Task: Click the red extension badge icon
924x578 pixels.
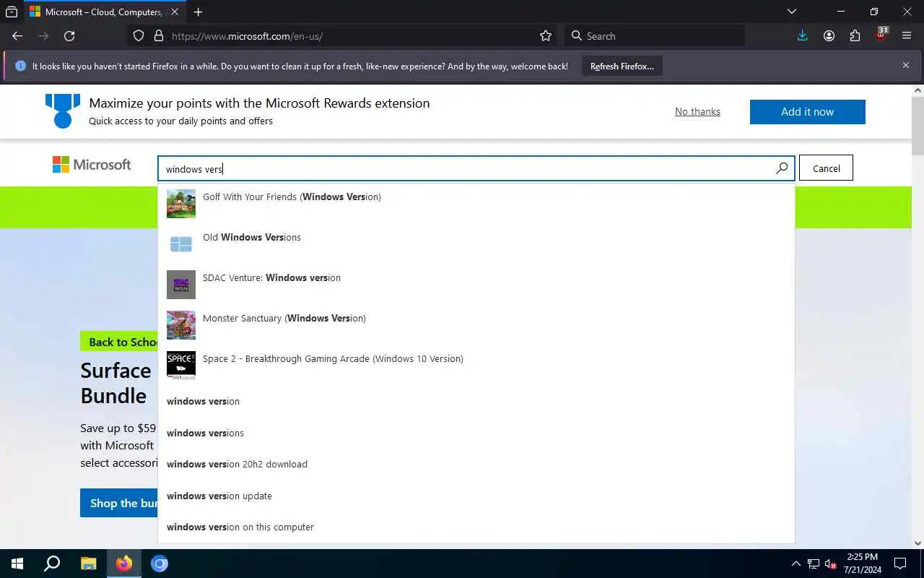Action: pyautogui.click(x=881, y=35)
